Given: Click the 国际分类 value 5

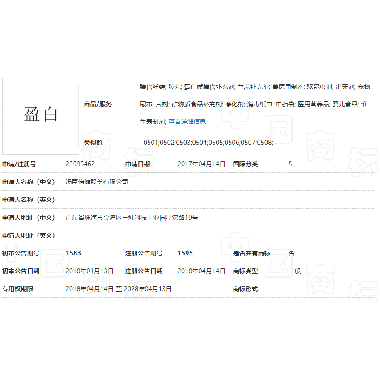Looking at the screenshot, I should [290, 164].
